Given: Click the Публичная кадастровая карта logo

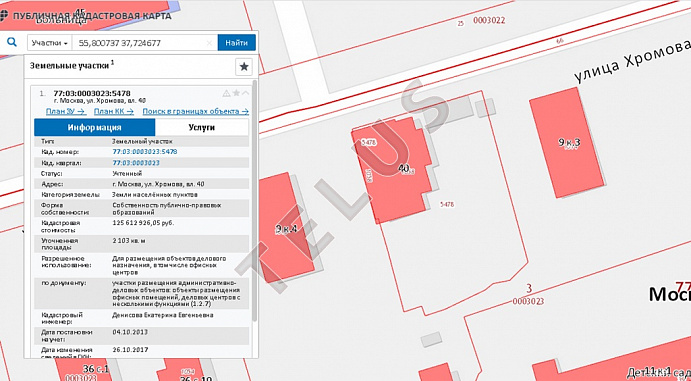Looking at the screenshot, I should [86, 16].
